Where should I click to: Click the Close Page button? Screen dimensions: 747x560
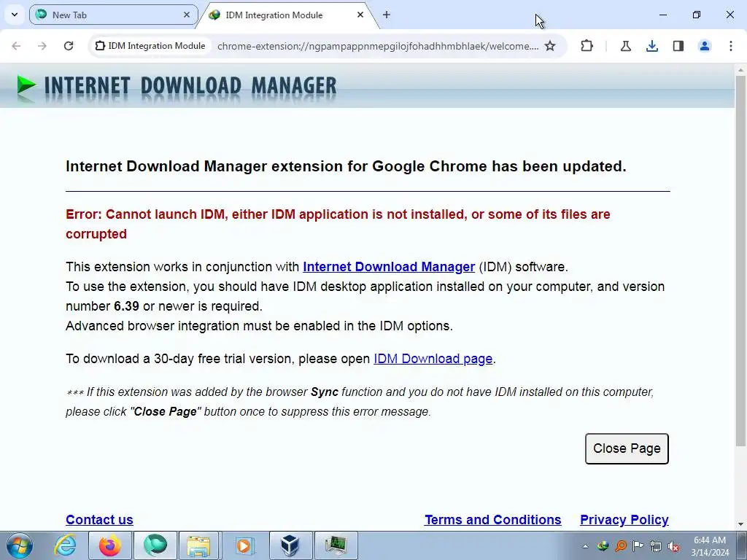coord(627,448)
